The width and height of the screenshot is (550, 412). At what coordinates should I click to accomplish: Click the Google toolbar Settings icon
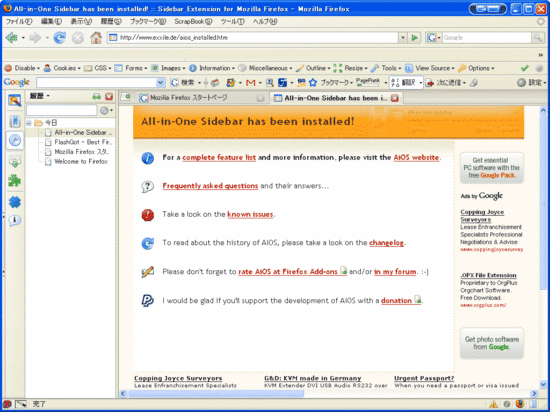530,83
